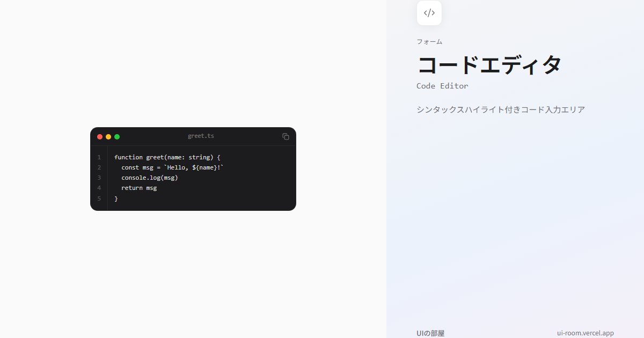Click the コードエディタ heading
Image resolution: width=644 pixels, height=338 pixels.
click(x=489, y=65)
